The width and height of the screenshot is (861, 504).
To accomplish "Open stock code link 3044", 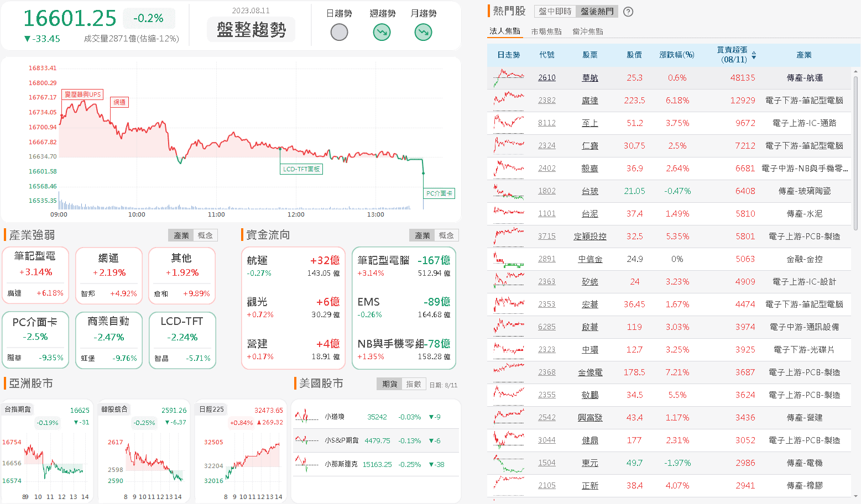I will point(547,440).
